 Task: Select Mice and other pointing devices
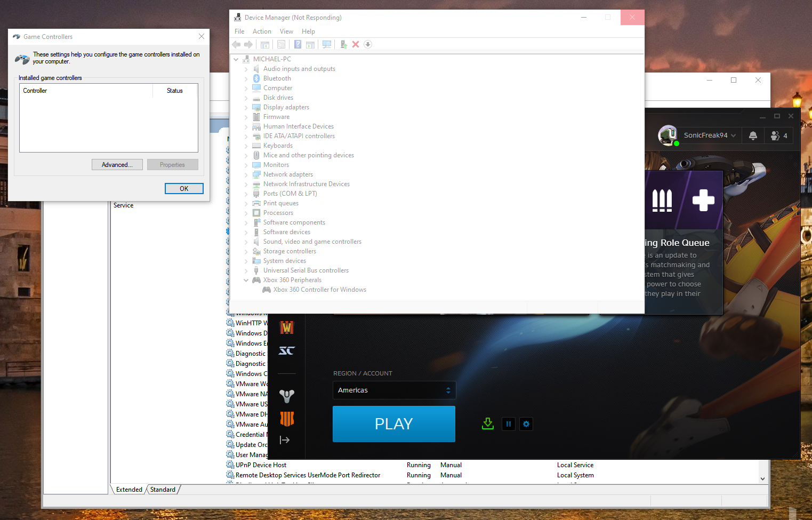[x=308, y=155]
